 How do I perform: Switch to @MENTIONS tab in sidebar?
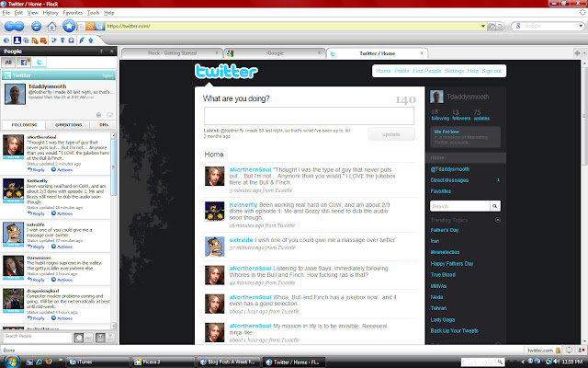(68, 125)
